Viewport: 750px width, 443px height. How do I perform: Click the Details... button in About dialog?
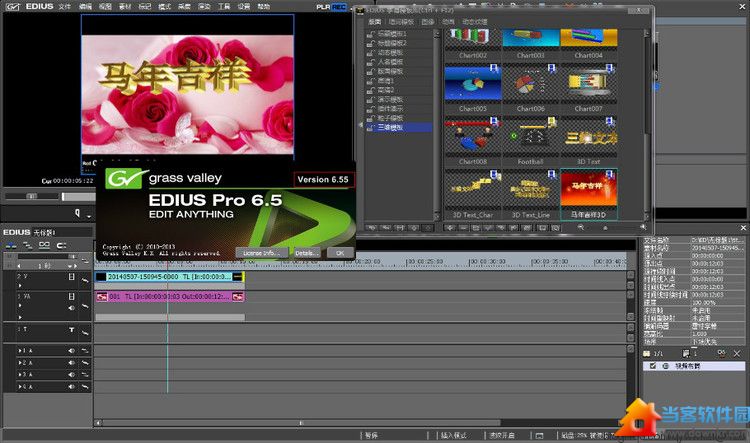point(305,253)
